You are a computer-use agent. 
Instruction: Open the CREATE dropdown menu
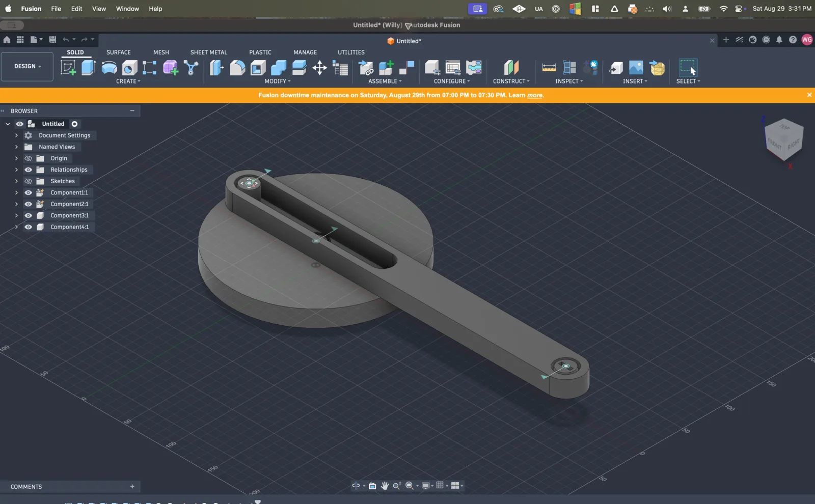point(128,81)
